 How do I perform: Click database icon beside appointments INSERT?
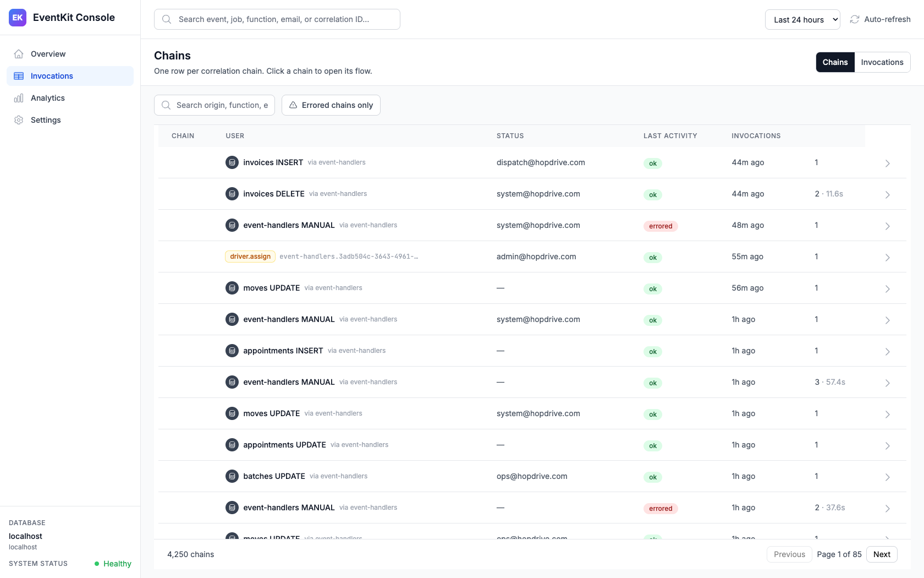click(x=232, y=351)
